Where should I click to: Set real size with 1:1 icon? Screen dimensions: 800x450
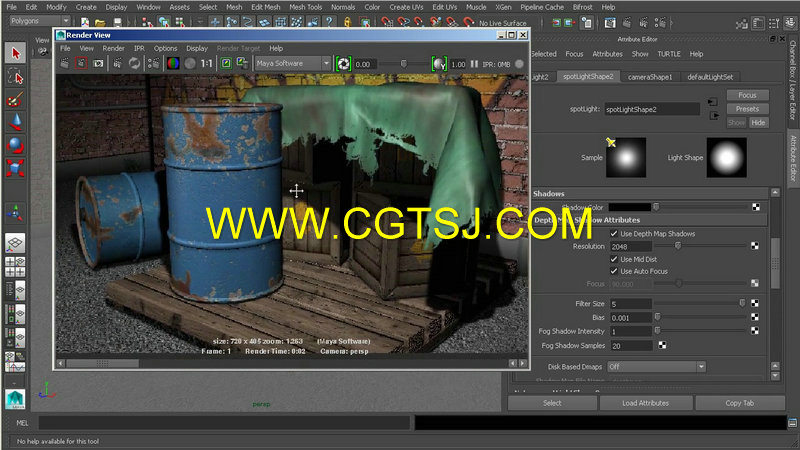[x=206, y=63]
